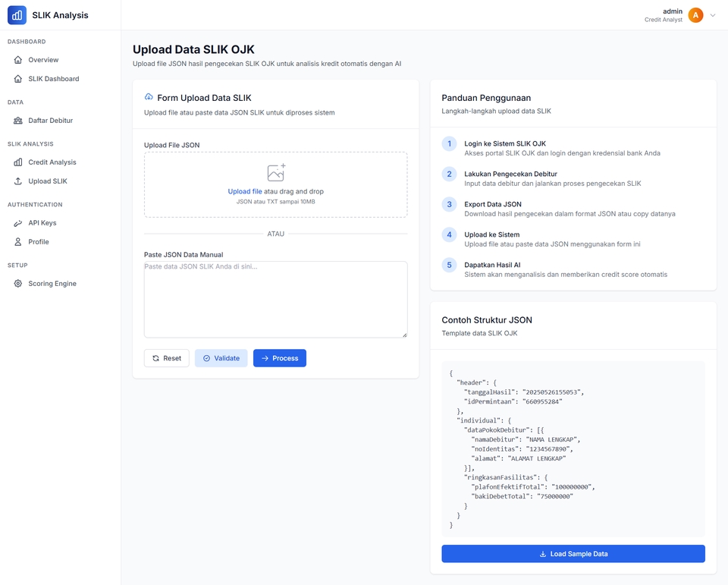Click the image placeholder icon in upload dropzone
The image size is (728, 585).
[276, 172]
